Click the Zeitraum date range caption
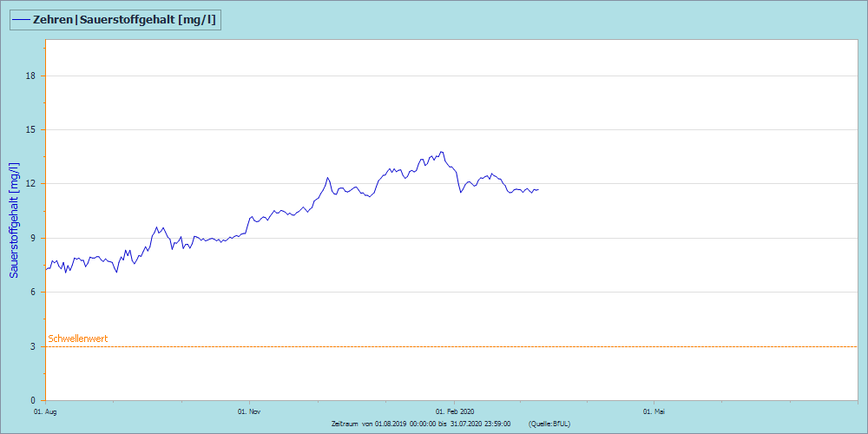 [x=421, y=424]
